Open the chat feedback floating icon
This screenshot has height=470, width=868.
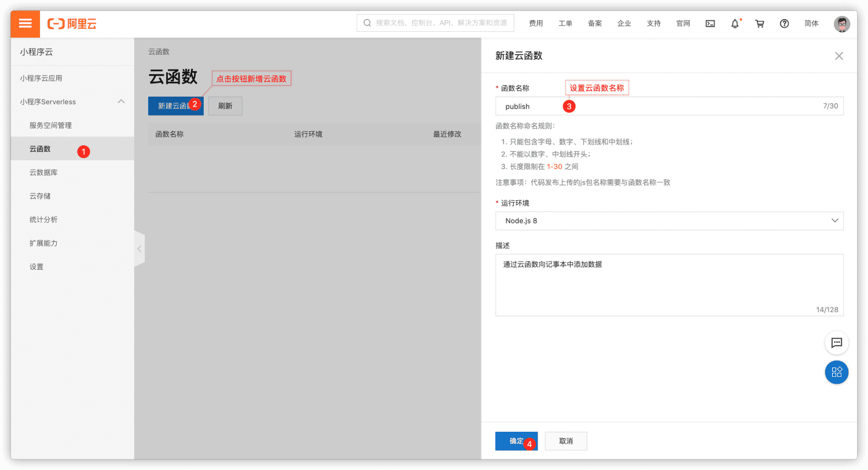[836, 343]
